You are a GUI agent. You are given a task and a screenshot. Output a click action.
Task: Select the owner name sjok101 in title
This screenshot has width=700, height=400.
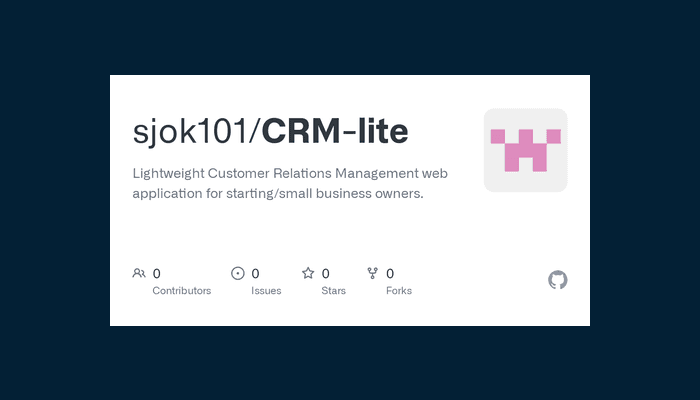tap(188, 131)
